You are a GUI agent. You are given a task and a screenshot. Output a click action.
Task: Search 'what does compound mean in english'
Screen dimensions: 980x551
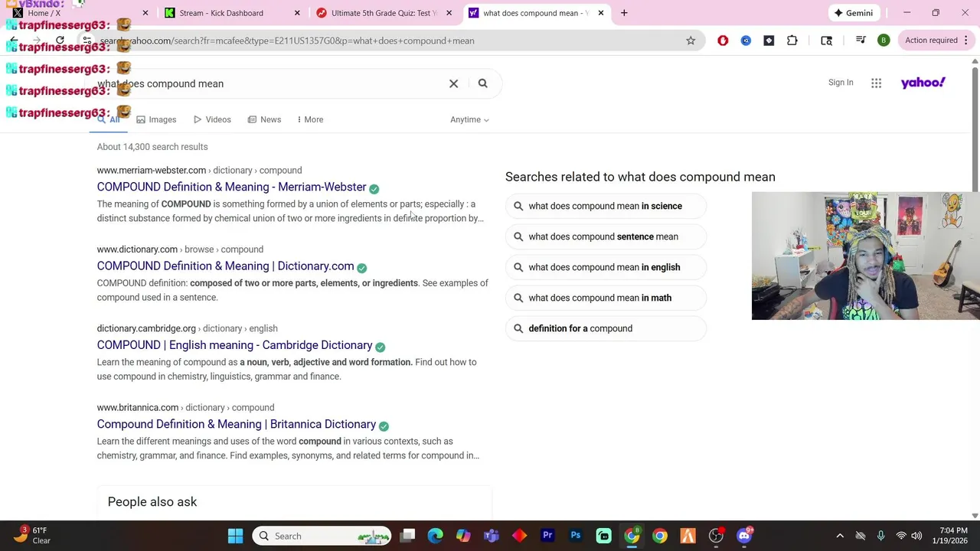(x=605, y=267)
